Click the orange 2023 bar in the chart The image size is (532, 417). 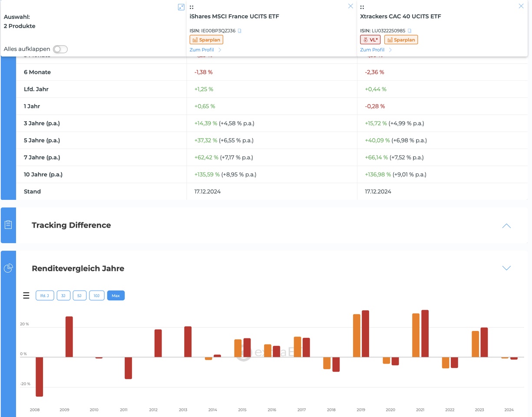[x=476, y=344]
